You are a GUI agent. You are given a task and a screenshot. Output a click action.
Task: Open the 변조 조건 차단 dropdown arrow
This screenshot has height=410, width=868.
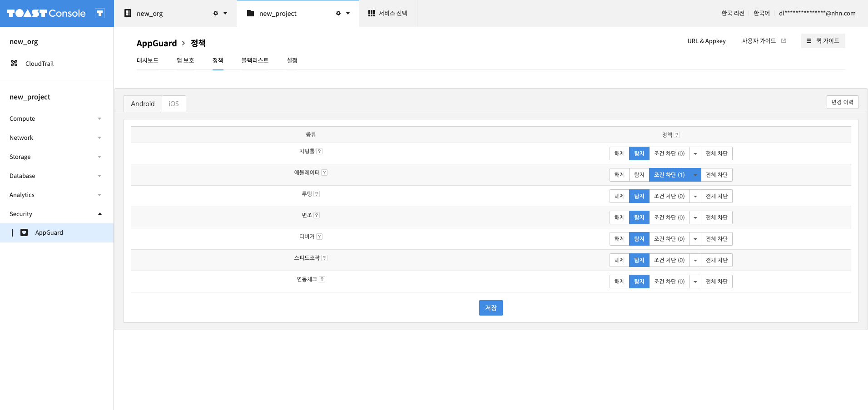pyautogui.click(x=695, y=217)
